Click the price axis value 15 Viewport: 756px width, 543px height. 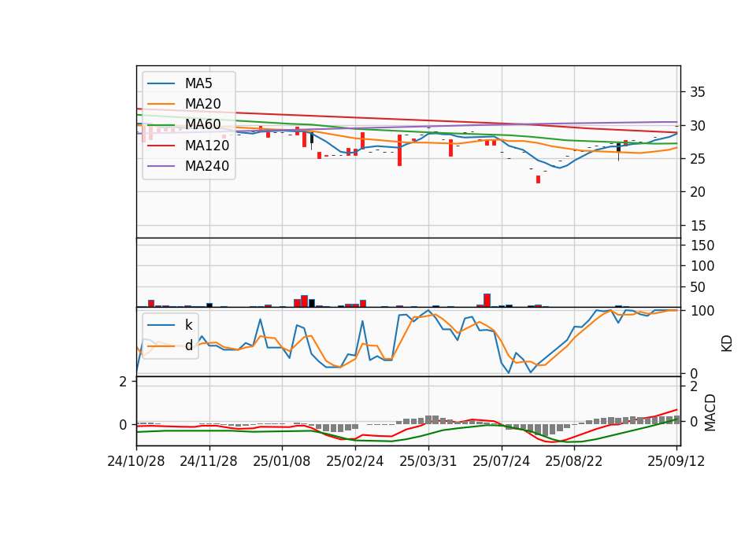(697, 226)
